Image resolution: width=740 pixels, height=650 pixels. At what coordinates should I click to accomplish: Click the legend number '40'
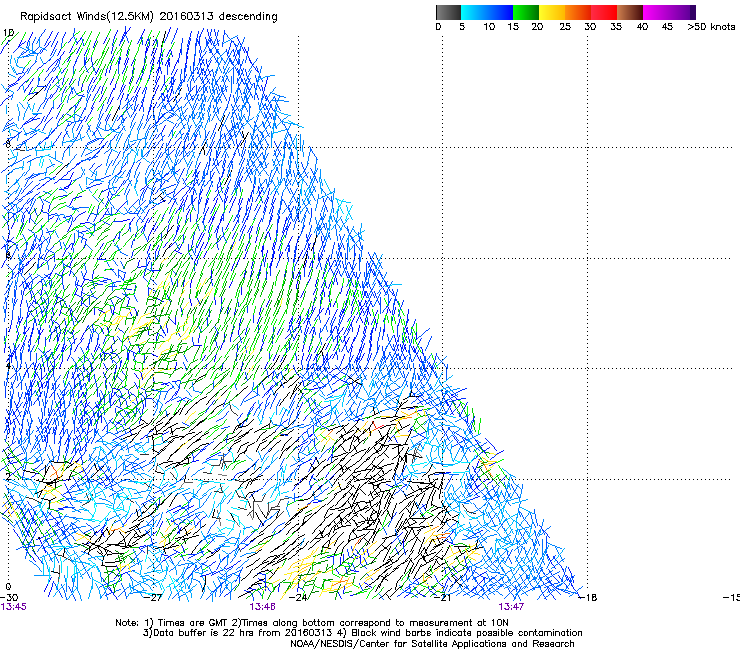coord(642,27)
